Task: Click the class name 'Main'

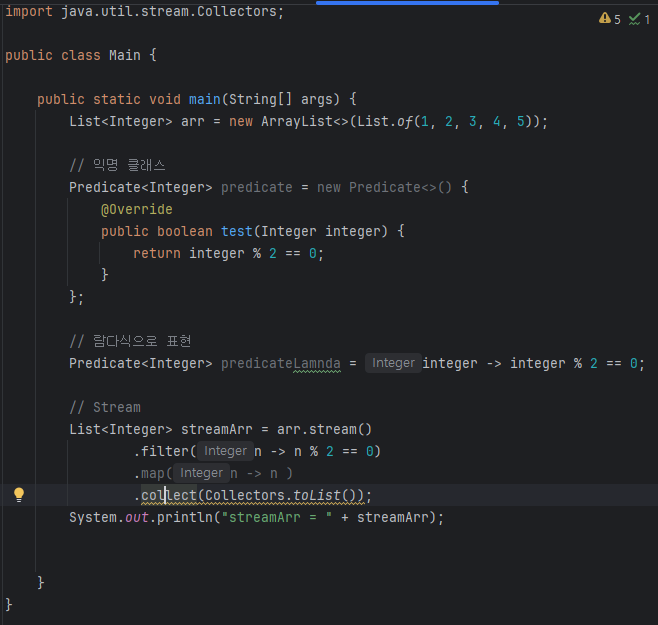Action: [125, 55]
